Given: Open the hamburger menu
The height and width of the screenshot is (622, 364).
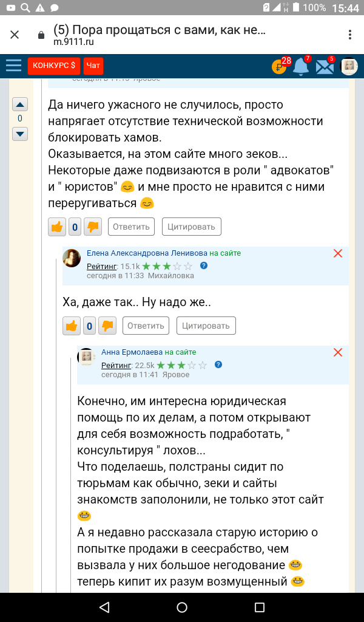Looking at the screenshot, I should (x=13, y=65).
